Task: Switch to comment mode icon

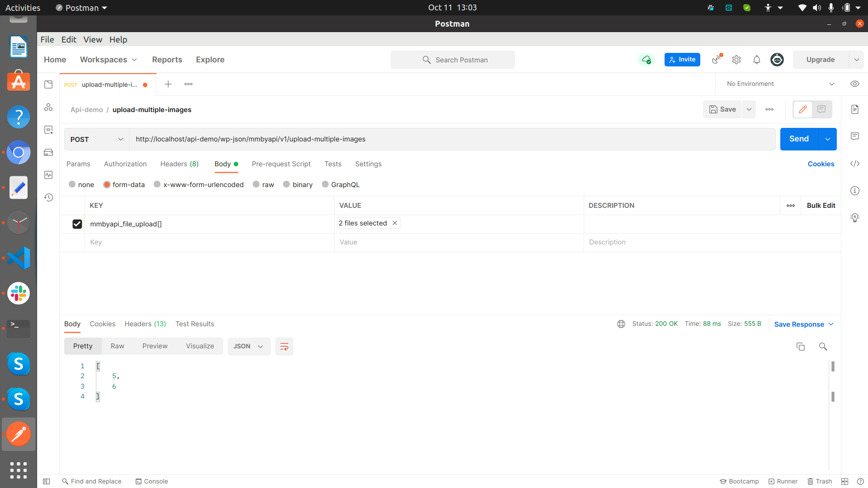Action: coord(822,109)
